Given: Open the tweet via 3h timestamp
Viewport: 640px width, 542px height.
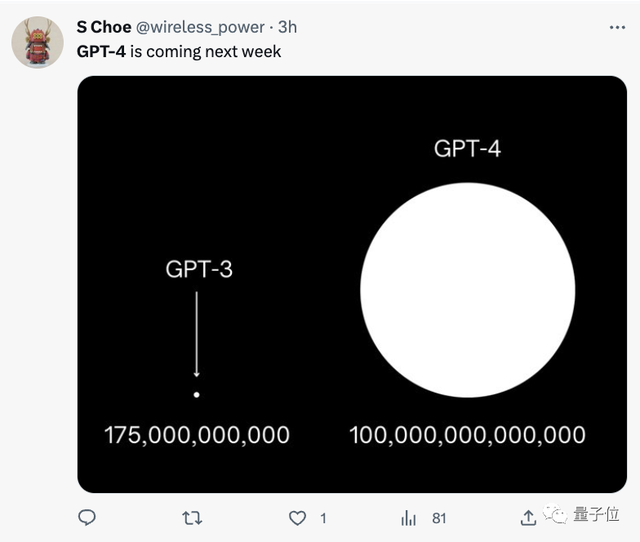Looking at the screenshot, I should click(287, 27).
